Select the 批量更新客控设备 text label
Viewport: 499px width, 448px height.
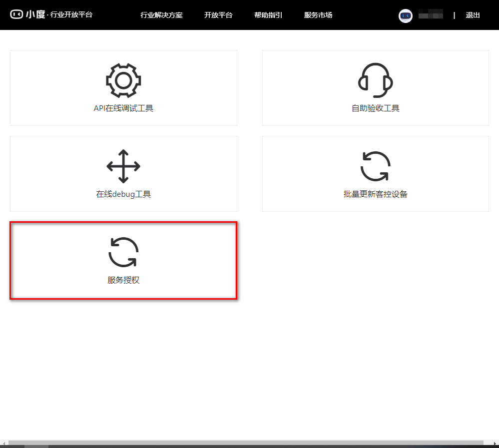tap(375, 194)
